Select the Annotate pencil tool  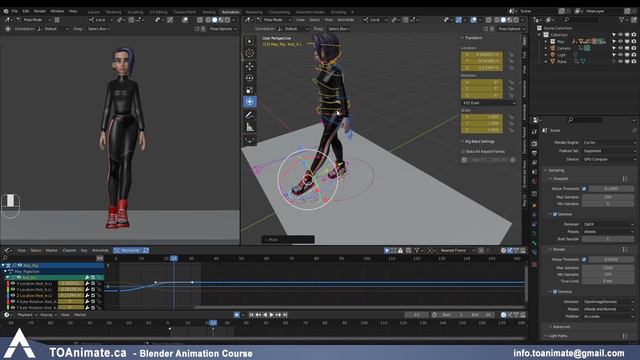[x=250, y=116]
